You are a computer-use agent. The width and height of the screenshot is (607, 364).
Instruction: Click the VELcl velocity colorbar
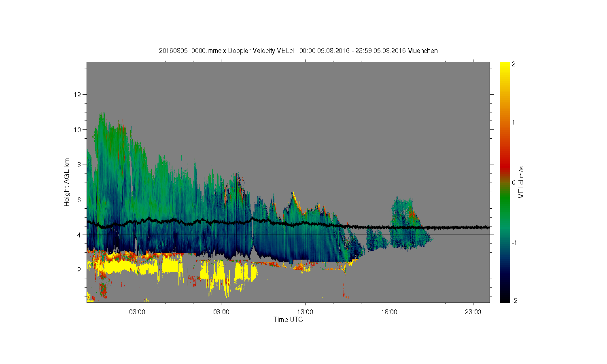click(505, 182)
